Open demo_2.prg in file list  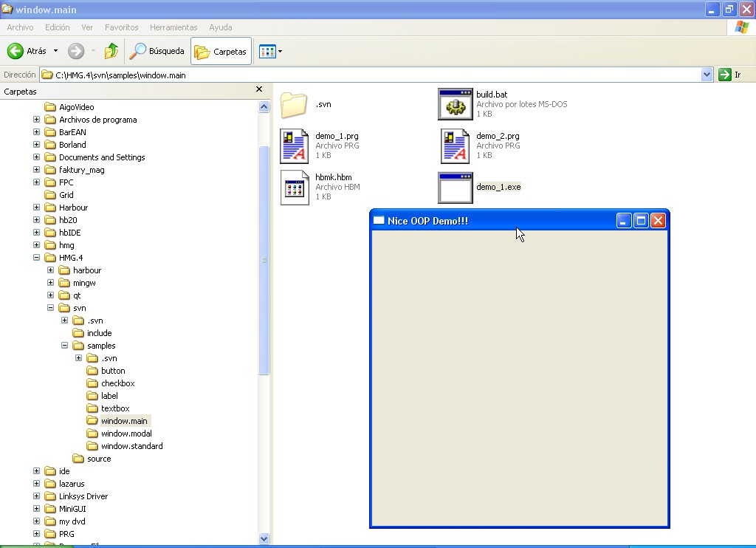click(456, 145)
